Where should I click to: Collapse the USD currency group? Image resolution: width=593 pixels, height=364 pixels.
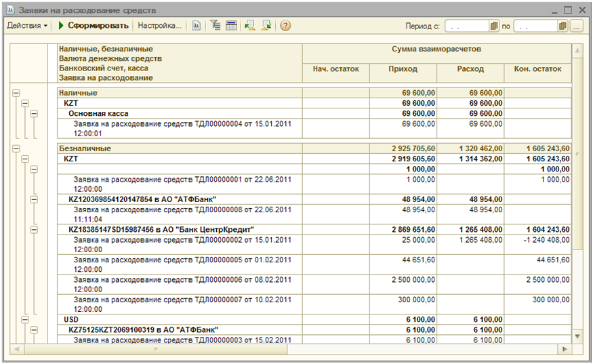[x=25, y=319]
